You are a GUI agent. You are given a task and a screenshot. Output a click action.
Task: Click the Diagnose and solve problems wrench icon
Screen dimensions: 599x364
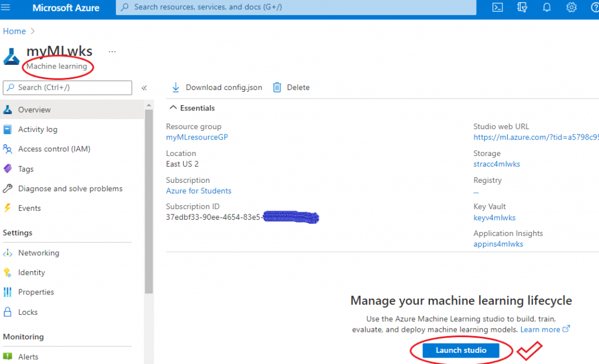coord(8,189)
